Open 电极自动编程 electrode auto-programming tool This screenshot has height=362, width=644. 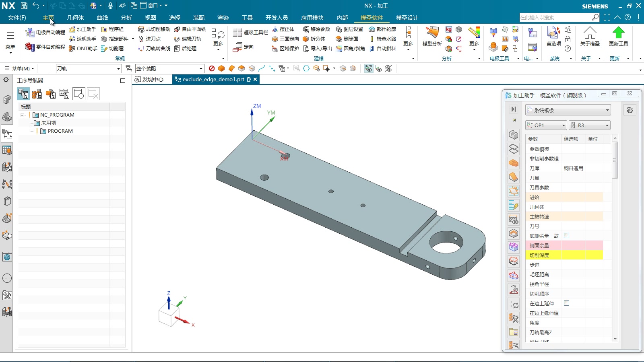coord(45,33)
